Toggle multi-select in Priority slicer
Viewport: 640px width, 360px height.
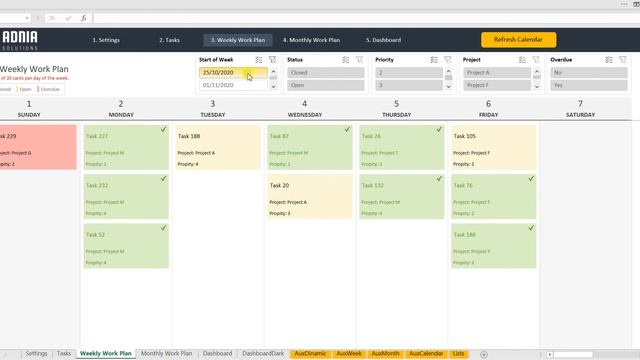click(x=434, y=60)
